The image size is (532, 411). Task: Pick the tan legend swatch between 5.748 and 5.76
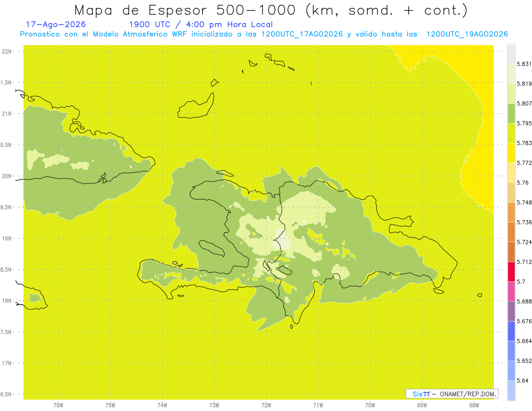[x=511, y=192]
